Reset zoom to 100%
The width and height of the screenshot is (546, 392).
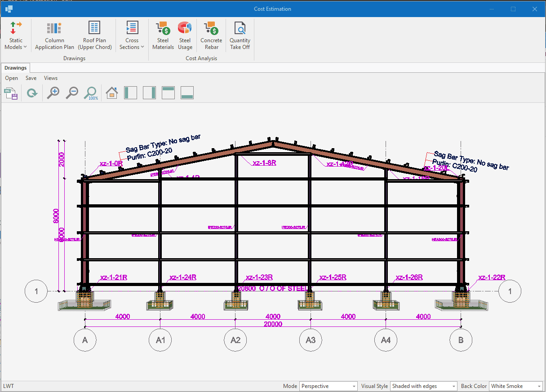coord(91,93)
